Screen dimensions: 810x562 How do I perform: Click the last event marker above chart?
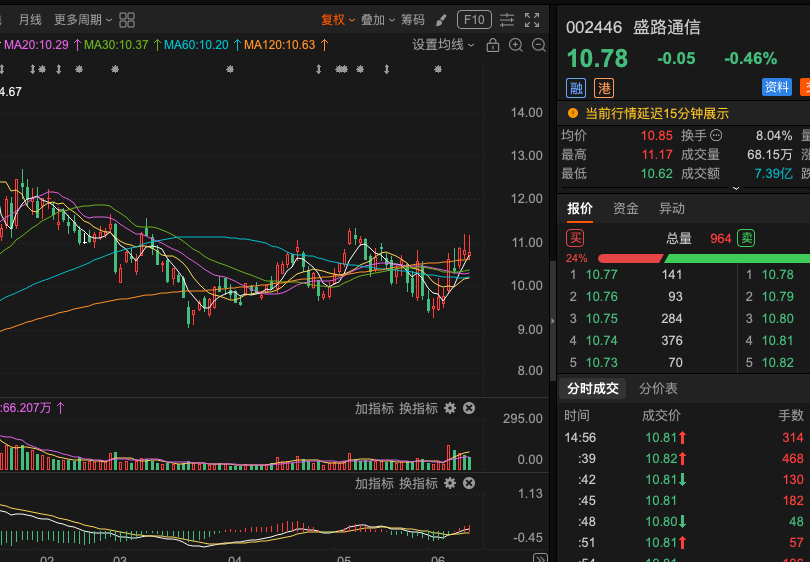(438, 69)
